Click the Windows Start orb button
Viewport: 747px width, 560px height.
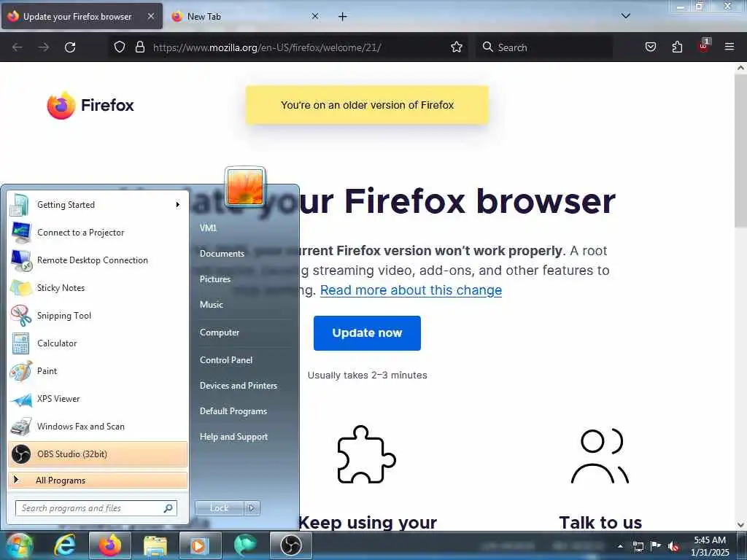20,545
